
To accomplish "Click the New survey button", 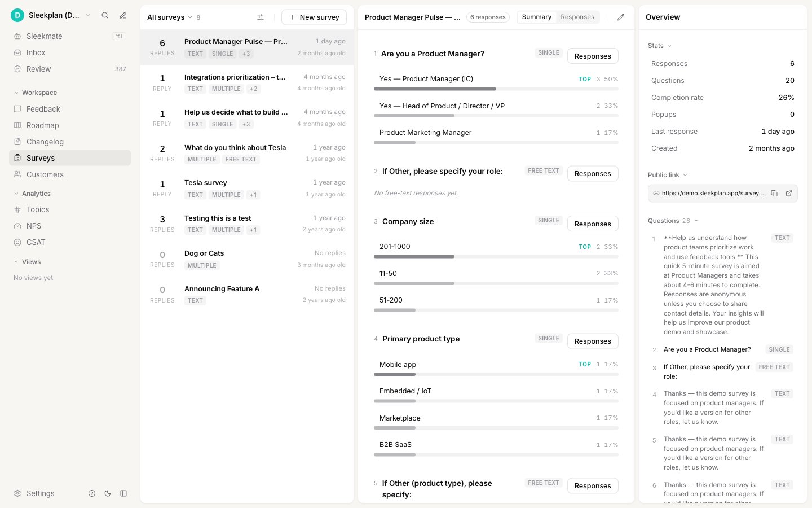I will [314, 17].
